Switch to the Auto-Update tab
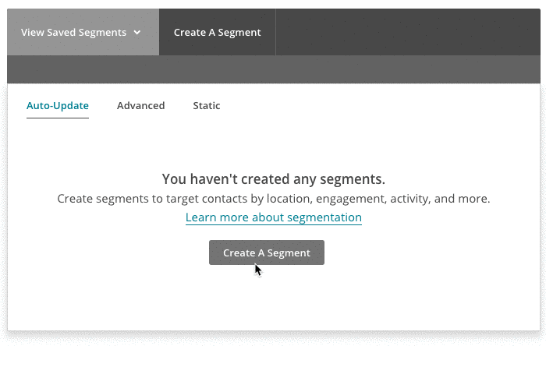 click(58, 106)
